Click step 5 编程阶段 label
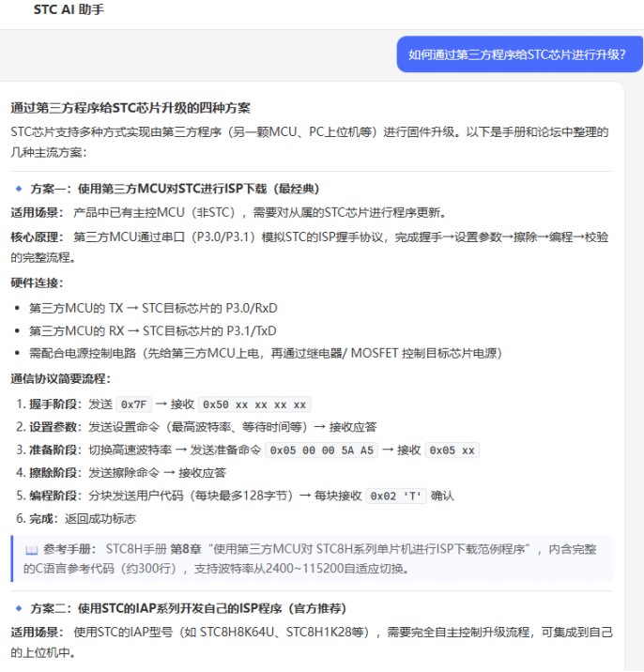This screenshot has height=672, width=644. coord(54,496)
